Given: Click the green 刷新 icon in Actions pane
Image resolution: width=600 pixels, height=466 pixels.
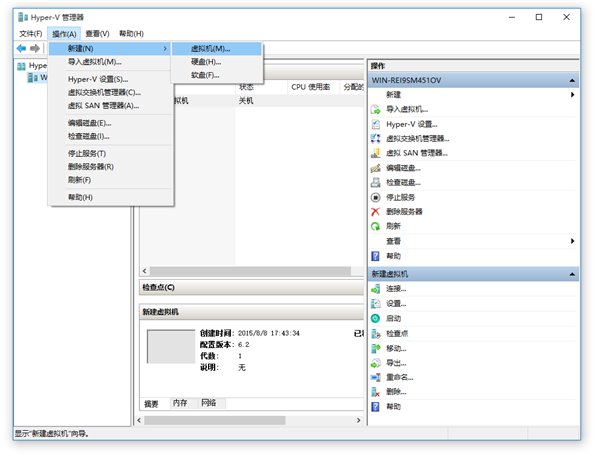Looking at the screenshot, I should [375, 226].
